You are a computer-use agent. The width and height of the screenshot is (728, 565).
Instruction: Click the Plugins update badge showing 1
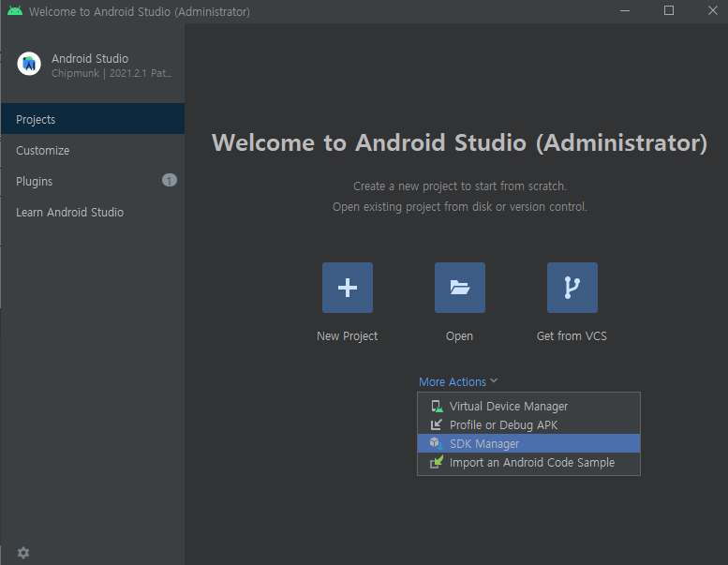pos(170,180)
